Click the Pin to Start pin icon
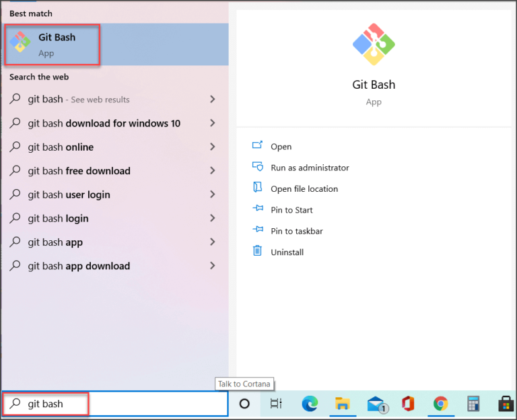Image resolution: width=517 pixels, height=420 pixels. (x=258, y=209)
